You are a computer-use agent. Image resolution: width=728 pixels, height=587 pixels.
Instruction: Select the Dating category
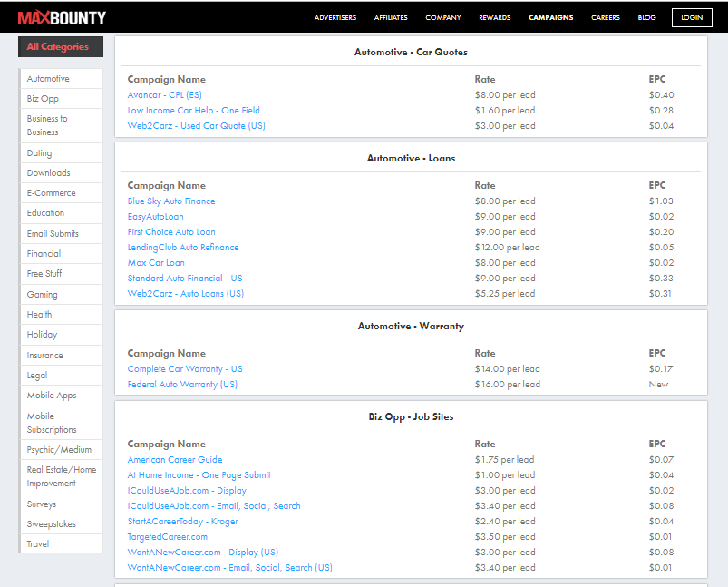coord(62,153)
